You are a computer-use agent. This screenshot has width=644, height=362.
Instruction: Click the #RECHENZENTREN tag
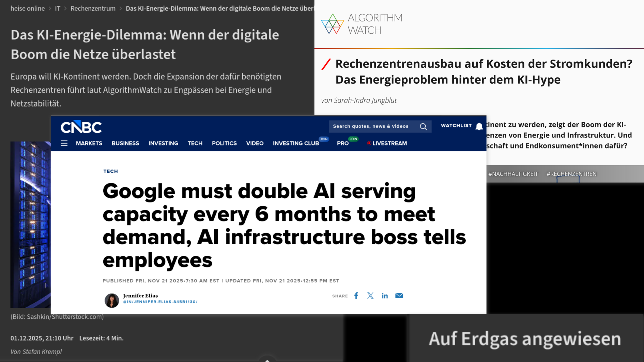tap(571, 174)
